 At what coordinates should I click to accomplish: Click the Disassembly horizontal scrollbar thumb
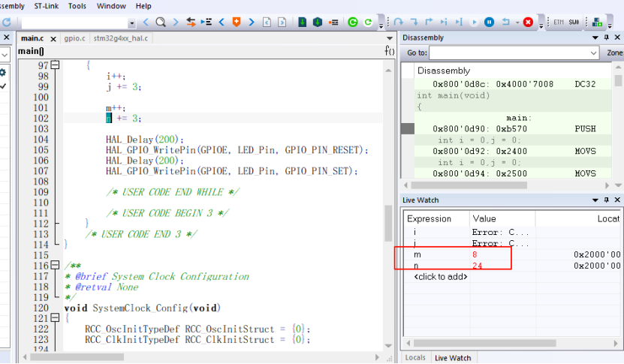coord(469,185)
